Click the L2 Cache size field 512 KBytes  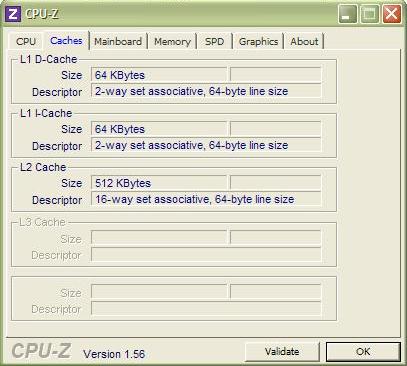point(159,183)
